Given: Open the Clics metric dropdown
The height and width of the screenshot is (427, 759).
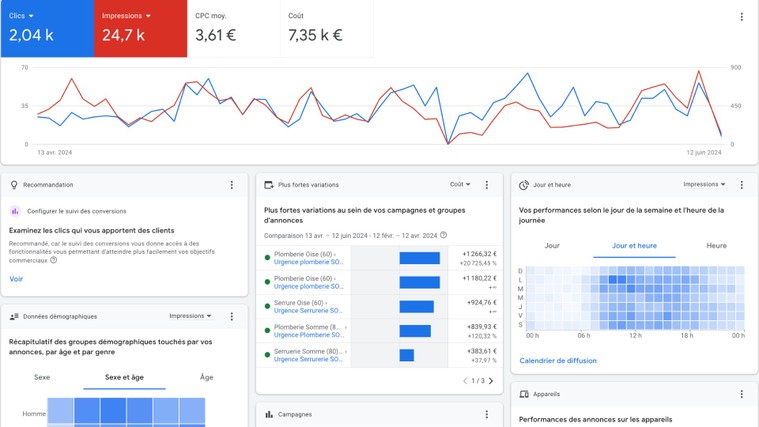Looking at the screenshot, I should tap(21, 16).
